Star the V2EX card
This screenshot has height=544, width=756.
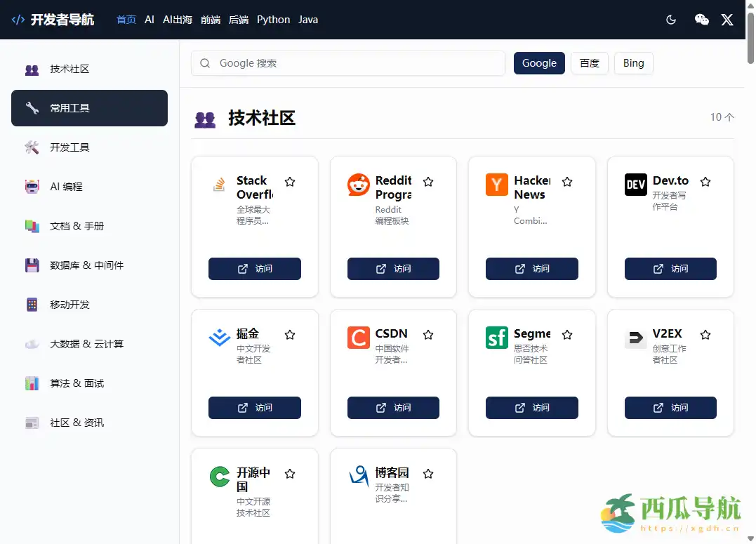[705, 334]
